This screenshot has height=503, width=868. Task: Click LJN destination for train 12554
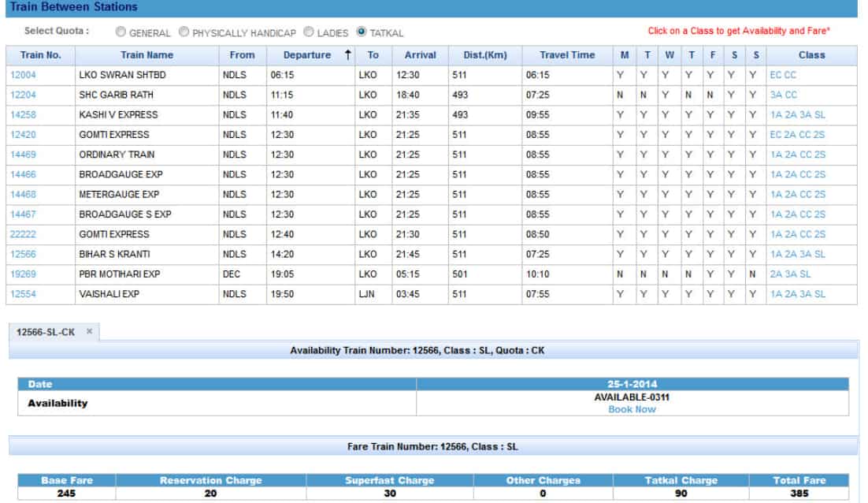point(366,294)
